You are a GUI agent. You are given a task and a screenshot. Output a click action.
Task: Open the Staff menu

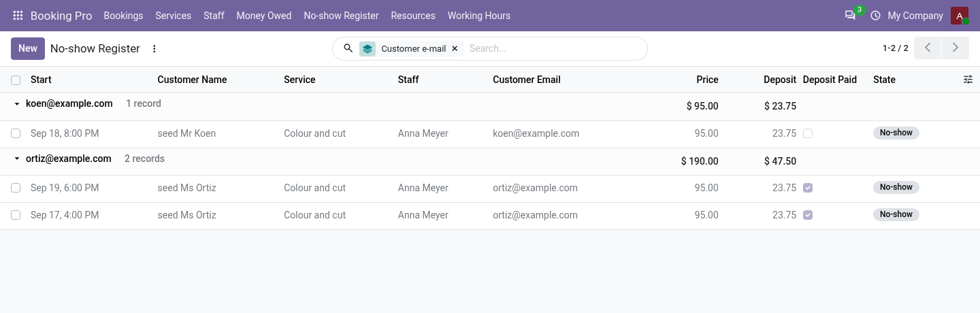coord(214,16)
